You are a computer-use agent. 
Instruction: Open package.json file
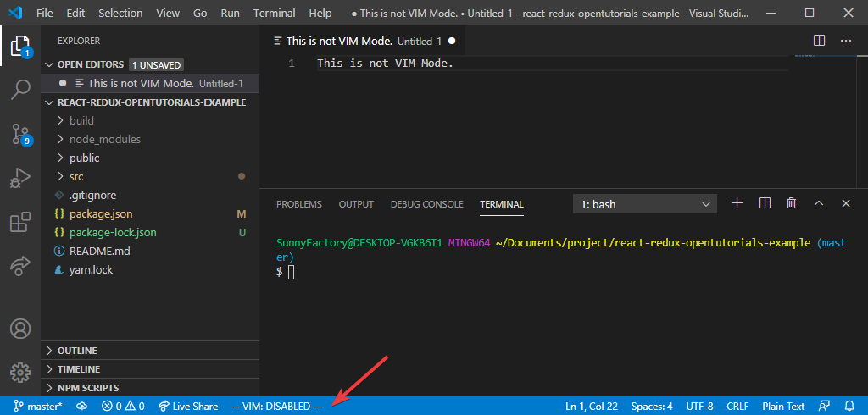pyautogui.click(x=101, y=213)
